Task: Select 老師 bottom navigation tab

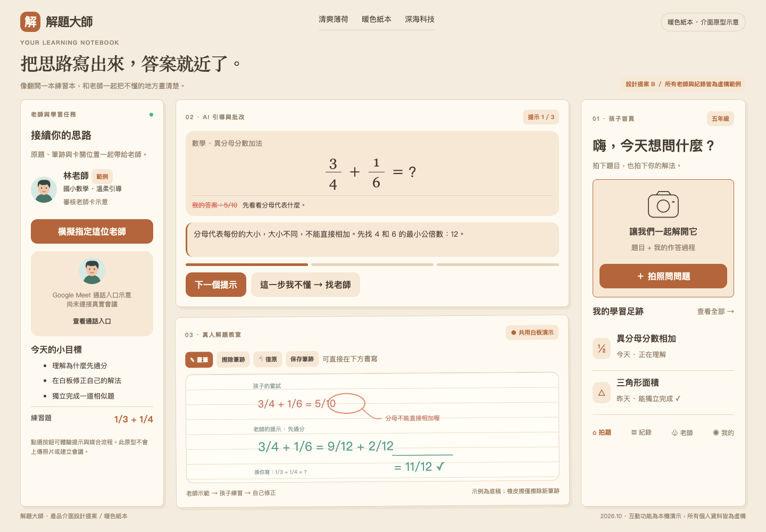Action: click(682, 433)
